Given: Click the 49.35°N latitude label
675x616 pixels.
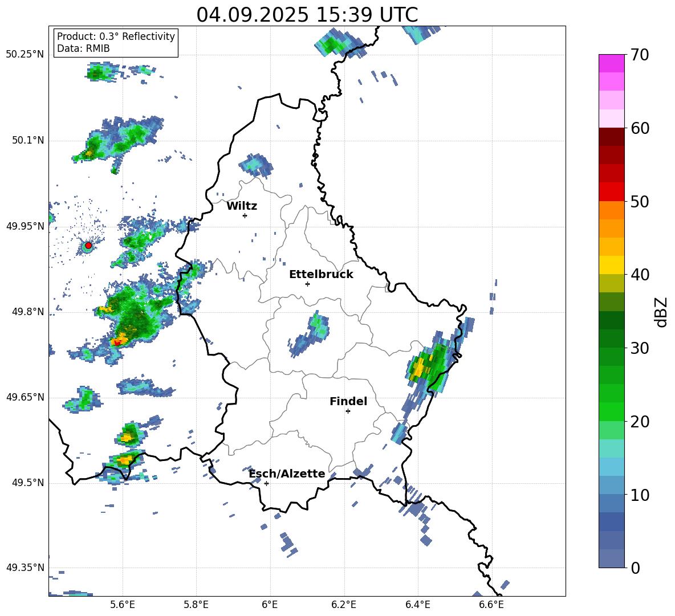Looking at the screenshot, I should 25,568.
